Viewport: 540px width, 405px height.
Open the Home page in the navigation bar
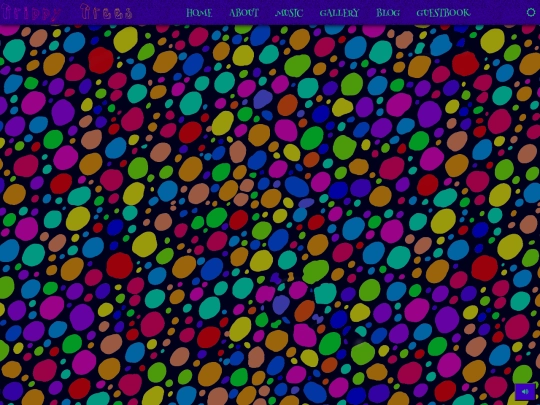(199, 13)
